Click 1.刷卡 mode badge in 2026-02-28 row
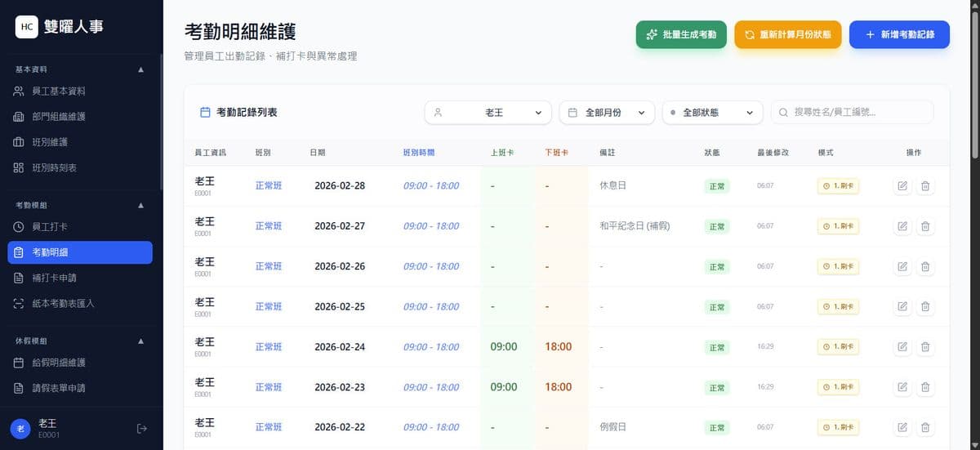Screen dimensions: 980x450 [x=838, y=186]
